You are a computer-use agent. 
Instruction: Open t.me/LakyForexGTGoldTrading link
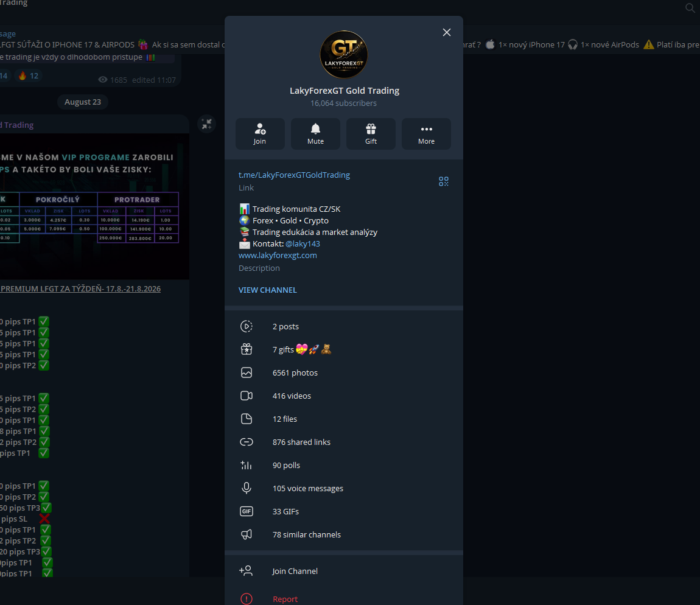pyautogui.click(x=294, y=175)
